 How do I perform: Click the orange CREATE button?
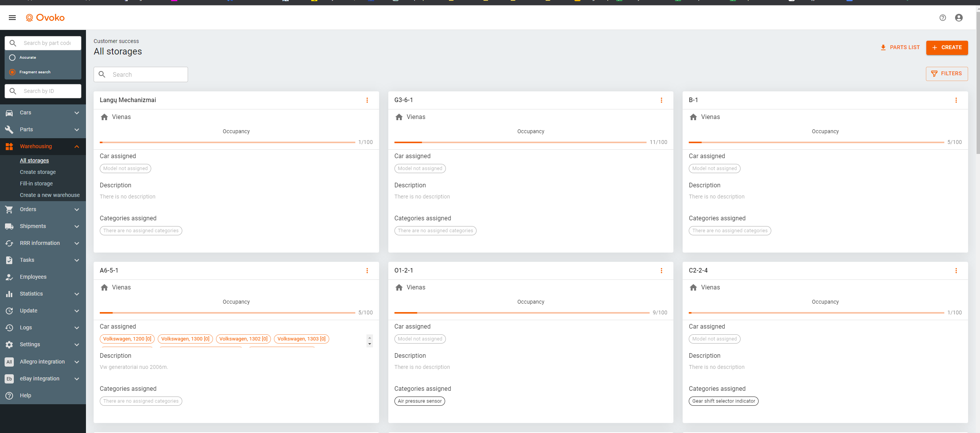pos(947,48)
